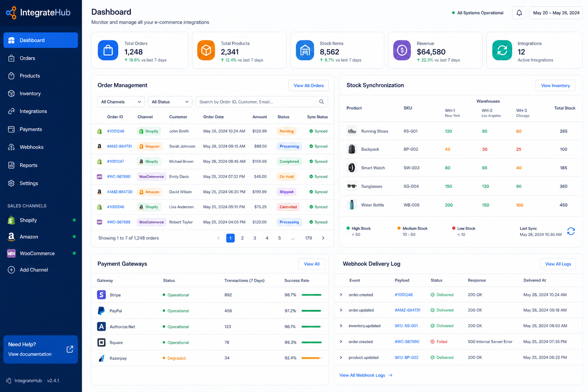Click the Add Channel plus icon
The width and height of the screenshot is (588, 392).
[x=11, y=270]
